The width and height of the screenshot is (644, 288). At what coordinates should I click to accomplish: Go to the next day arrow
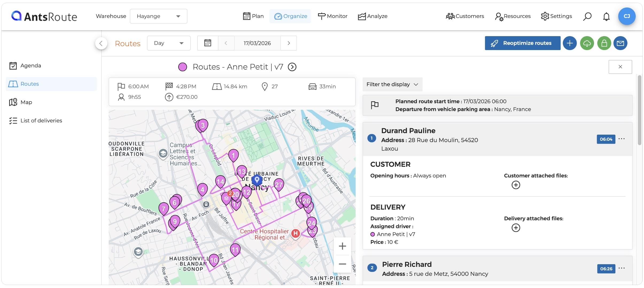(289, 43)
